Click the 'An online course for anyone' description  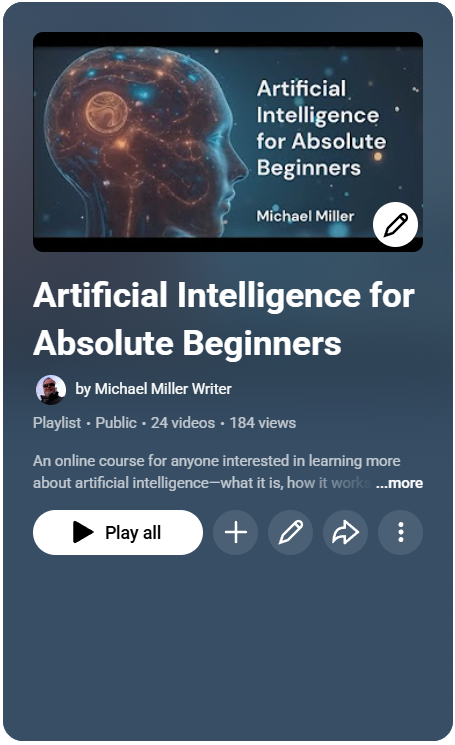[x=217, y=461]
